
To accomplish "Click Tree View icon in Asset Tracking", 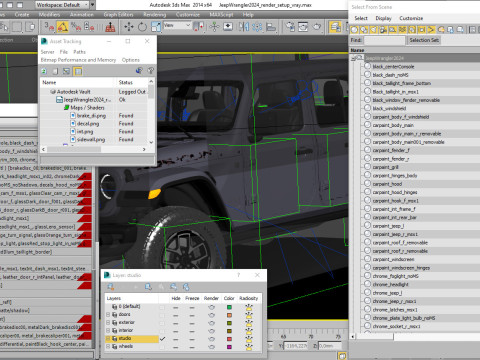I will click(x=66, y=71).
